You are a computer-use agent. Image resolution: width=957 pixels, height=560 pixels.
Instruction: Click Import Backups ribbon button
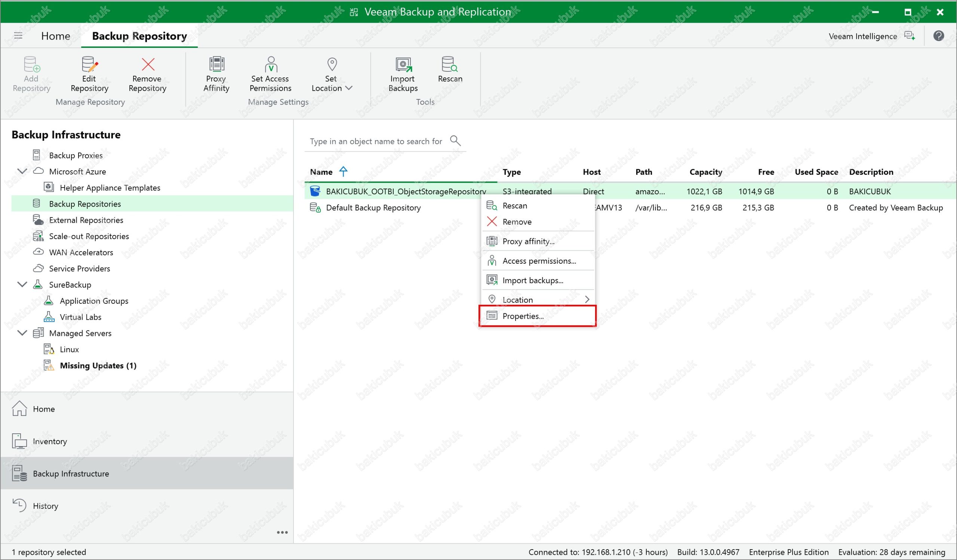[403, 74]
